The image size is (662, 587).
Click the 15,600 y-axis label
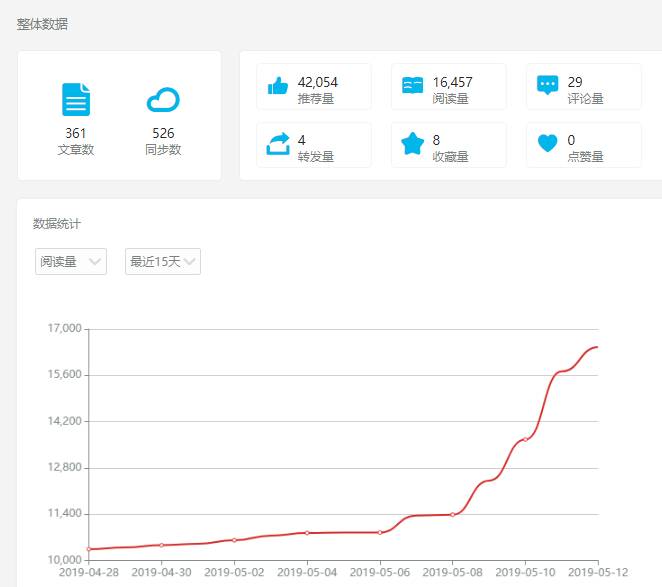coord(65,375)
